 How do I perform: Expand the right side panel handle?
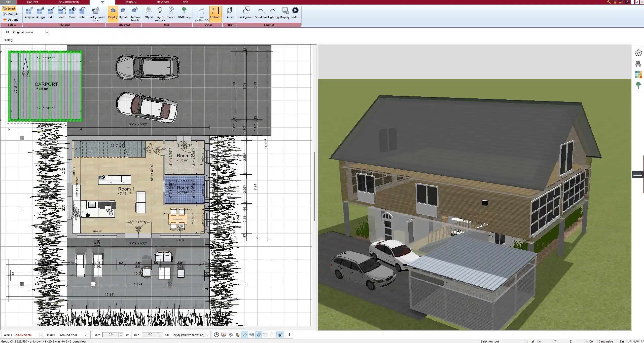(x=638, y=174)
